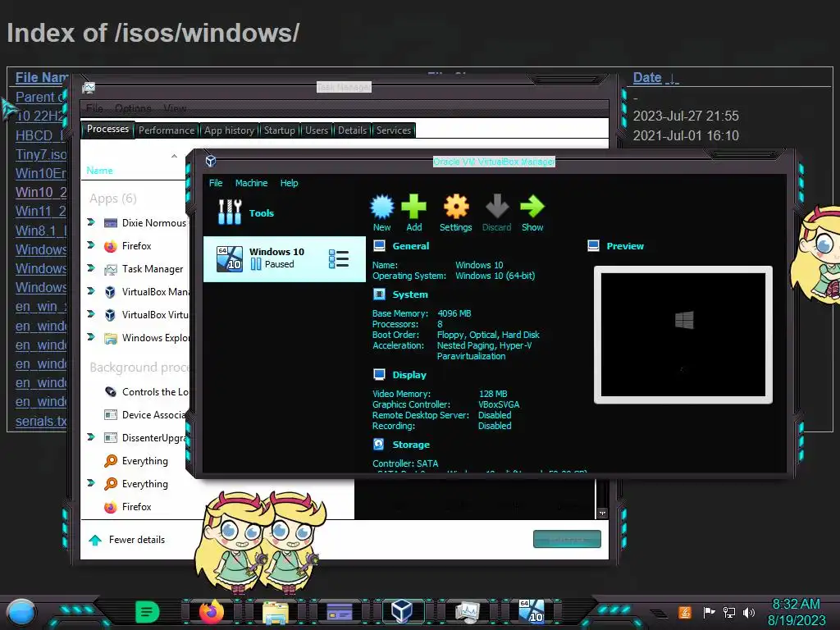
Task: Click the Action Center flag tray icon
Action: (x=709, y=612)
